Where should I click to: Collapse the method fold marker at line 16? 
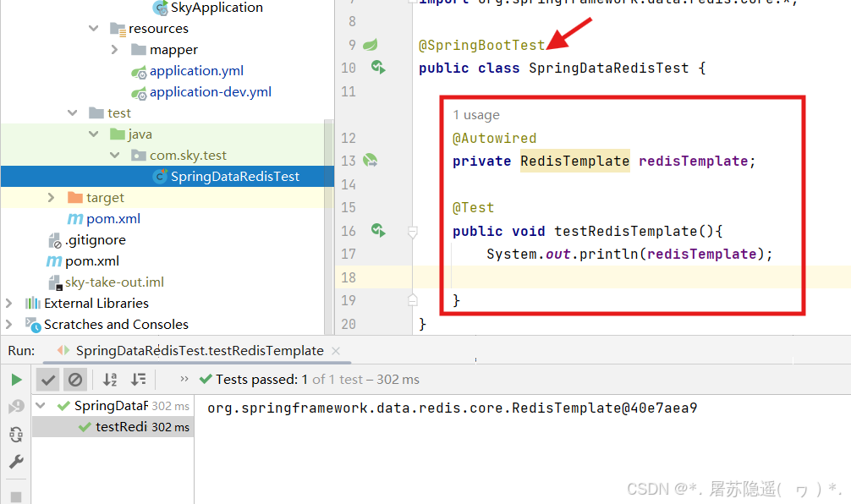click(413, 233)
